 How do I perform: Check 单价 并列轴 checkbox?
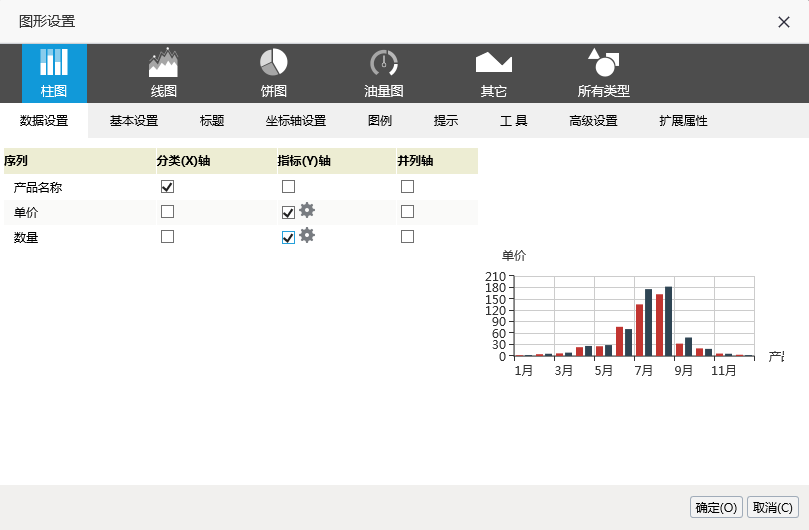[x=407, y=212]
